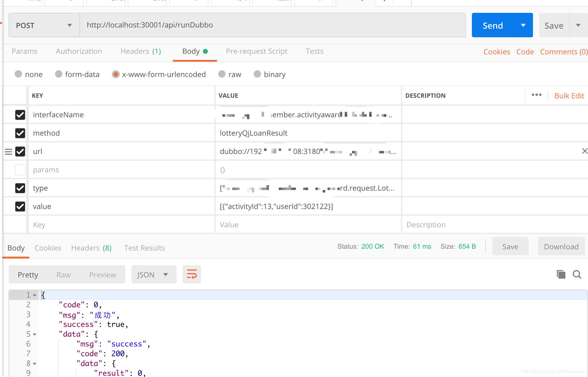The width and height of the screenshot is (588, 377).
Task: Open the Comments (0) link
Action: [564, 52]
